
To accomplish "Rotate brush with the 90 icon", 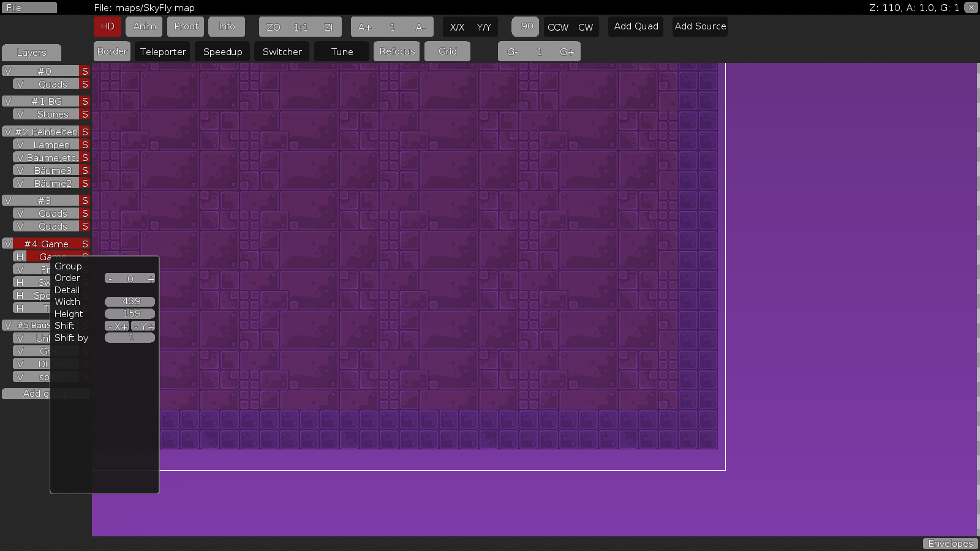I will click(x=525, y=26).
